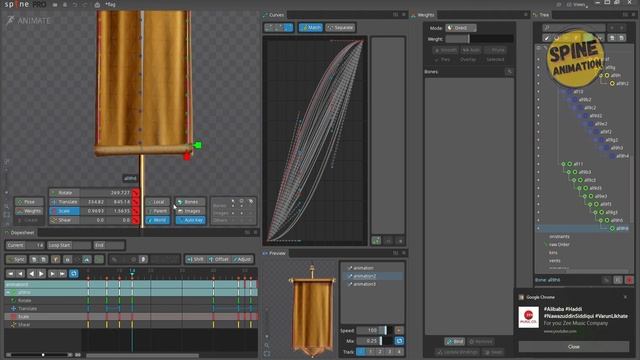
Task: Open the Views menu at top right
Action: point(578,4)
